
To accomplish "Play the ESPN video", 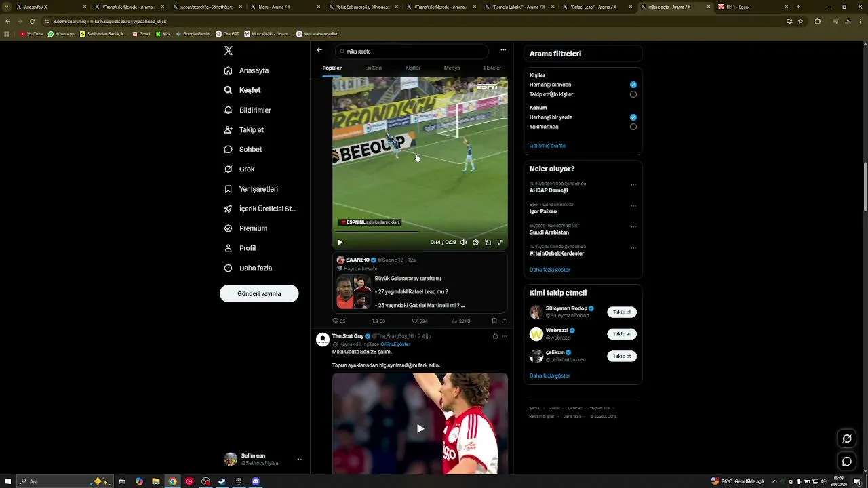I will [340, 242].
